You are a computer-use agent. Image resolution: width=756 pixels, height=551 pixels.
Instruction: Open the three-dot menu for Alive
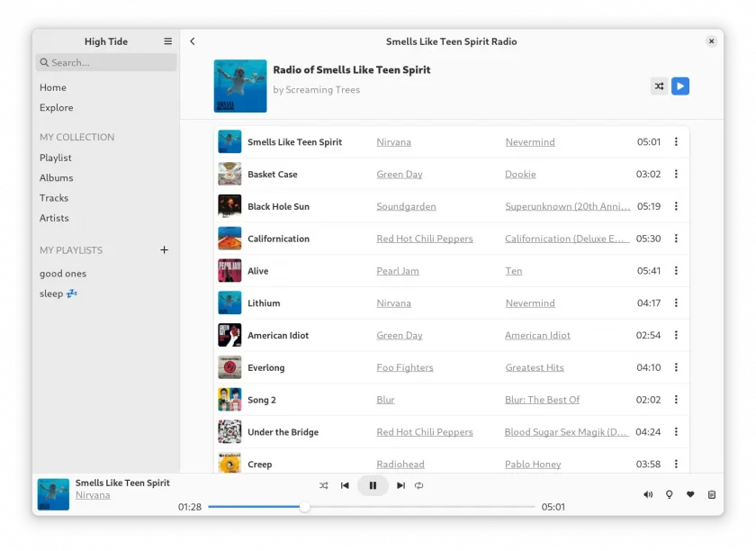pyautogui.click(x=676, y=271)
